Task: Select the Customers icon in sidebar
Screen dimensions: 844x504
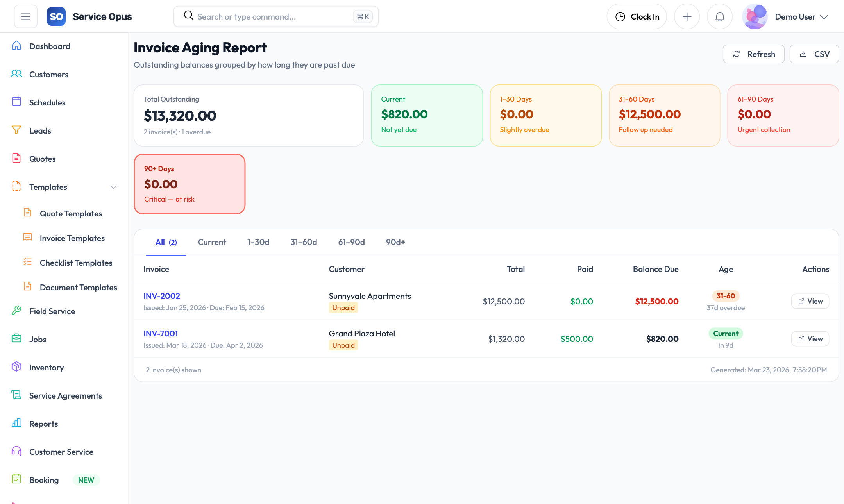Action: (16, 74)
